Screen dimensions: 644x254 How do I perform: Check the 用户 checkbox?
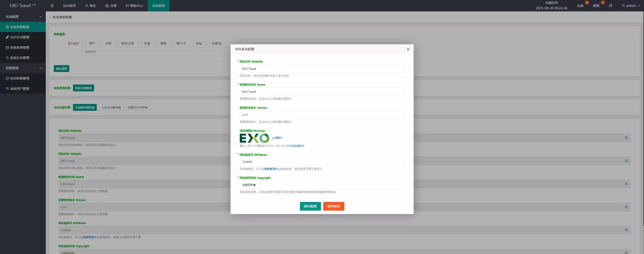click(x=85, y=43)
